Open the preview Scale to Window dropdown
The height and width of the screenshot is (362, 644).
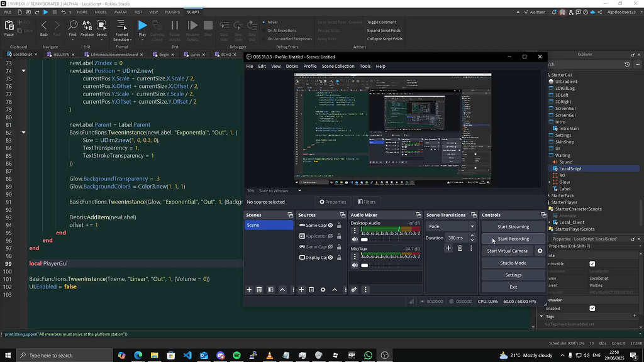point(299,190)
